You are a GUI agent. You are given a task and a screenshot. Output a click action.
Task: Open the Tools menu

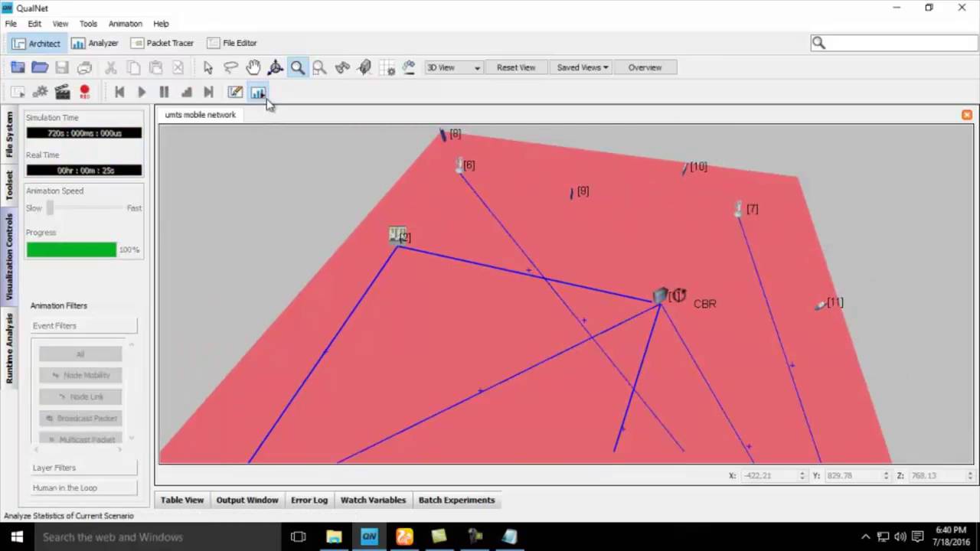(88, 24)
